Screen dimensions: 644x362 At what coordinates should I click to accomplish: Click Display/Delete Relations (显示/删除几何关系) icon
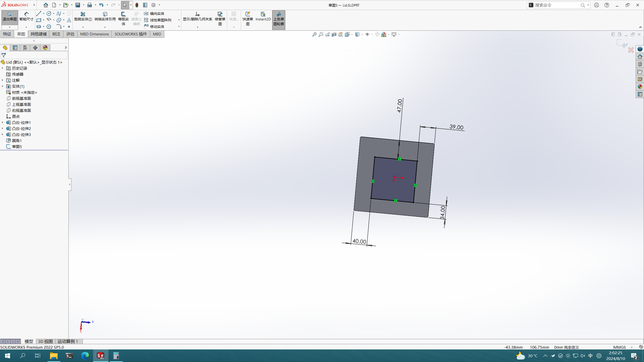[x=197, y=16]
